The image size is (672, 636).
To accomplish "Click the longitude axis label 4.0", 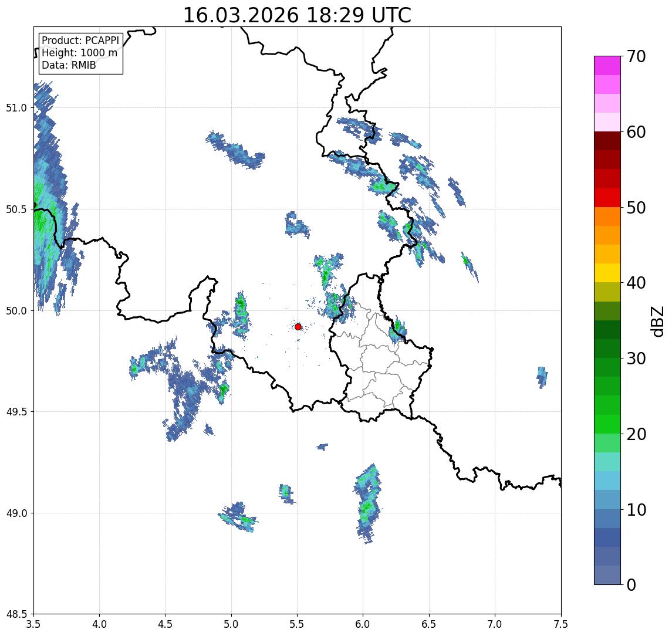I will point(99,624).
